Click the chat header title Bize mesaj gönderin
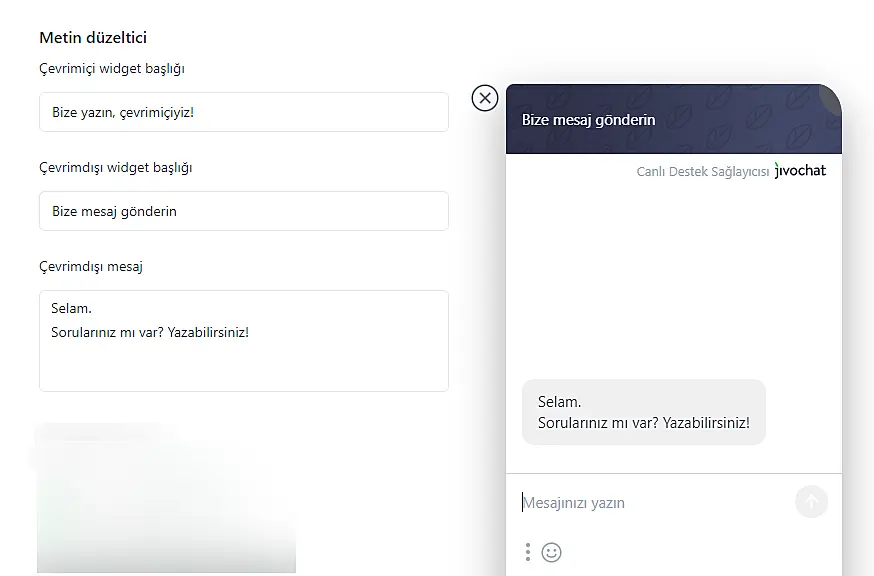This screenshot has height=576, width=874. pos(589,120)
